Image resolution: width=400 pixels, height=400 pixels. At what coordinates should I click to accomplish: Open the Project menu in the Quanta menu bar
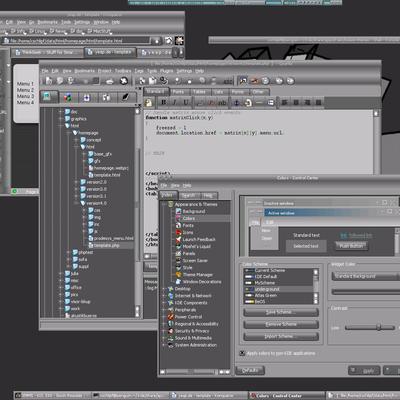pyautogui.click(x=104, y=71)
